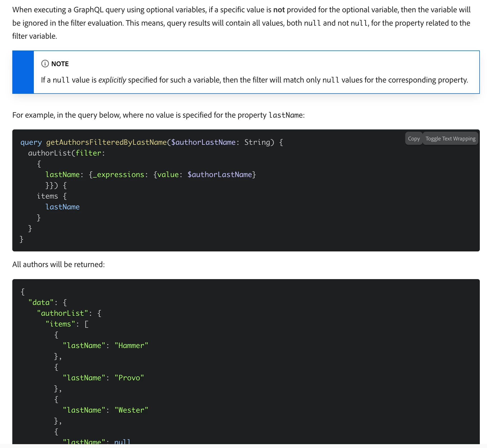Image resolution: width=487 pixels, height=448 pixels.
Task: Click the 'All authors will be returned:' text
Action: pyautogui.click(x=58, y=264)
